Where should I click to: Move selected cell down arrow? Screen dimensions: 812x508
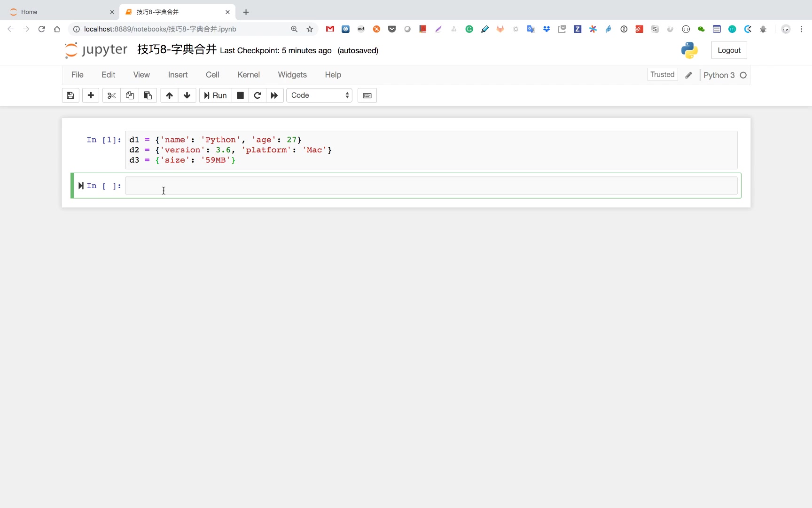187,95
